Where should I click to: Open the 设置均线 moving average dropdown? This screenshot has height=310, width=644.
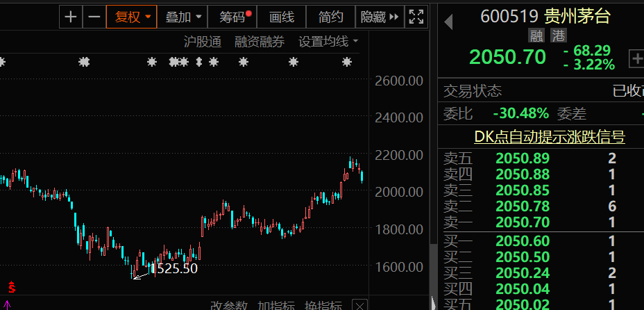click(328, 42)
